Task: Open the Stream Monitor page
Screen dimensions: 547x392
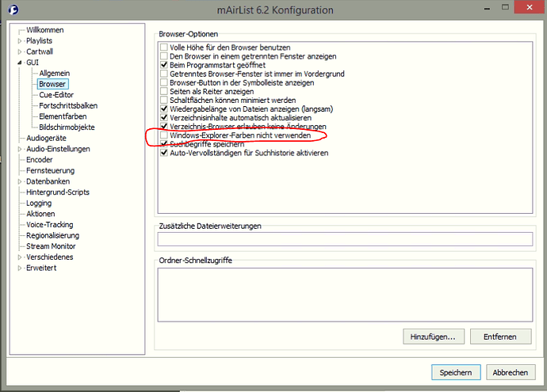Action: (x=51, y=246)
